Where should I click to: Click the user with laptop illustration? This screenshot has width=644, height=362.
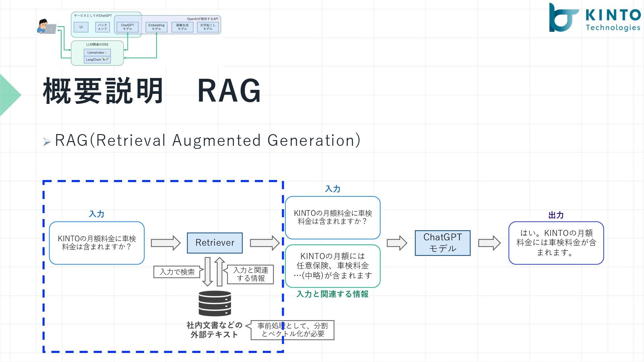[46, 27]
